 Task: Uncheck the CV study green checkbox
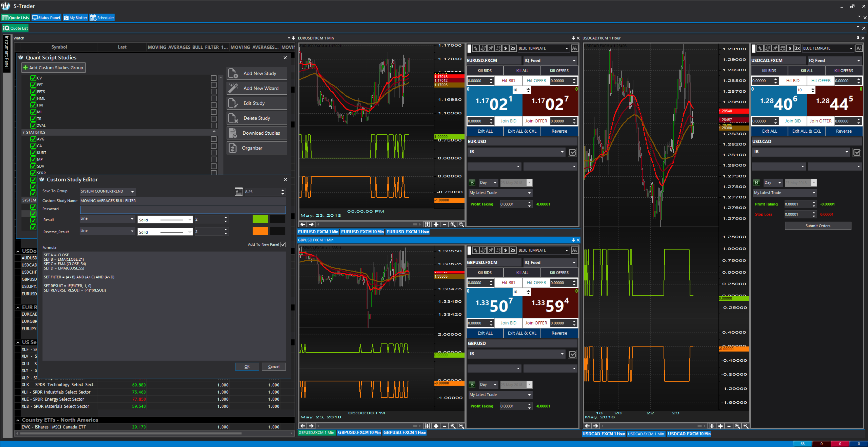pyautogui.click(x=33, y=78)
